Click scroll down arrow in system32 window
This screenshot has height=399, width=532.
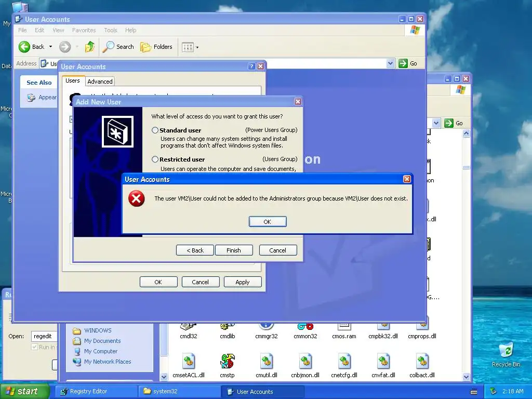tap(466, 377)
